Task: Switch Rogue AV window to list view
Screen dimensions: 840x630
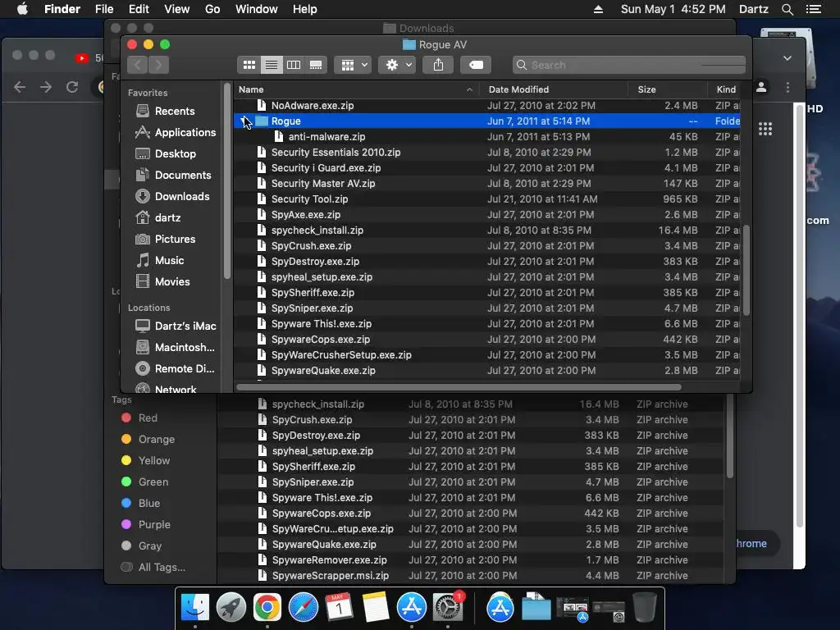Action: tap(272, 65)
